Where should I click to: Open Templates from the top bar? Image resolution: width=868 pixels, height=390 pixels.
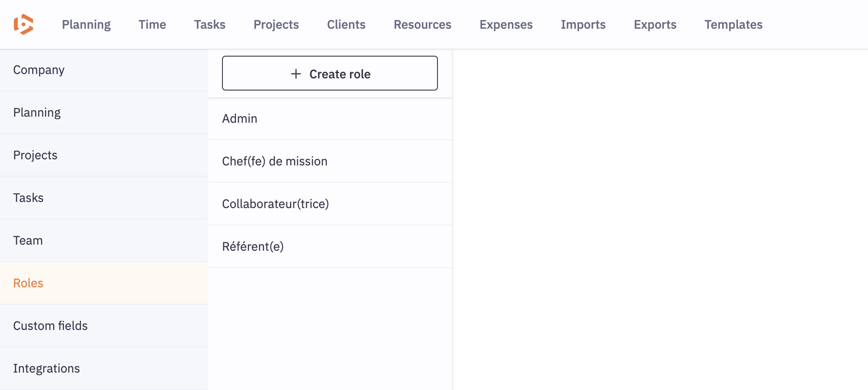point(733,25)
